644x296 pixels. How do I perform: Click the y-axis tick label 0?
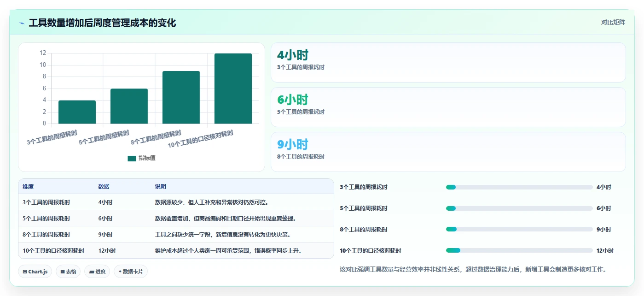44,124
